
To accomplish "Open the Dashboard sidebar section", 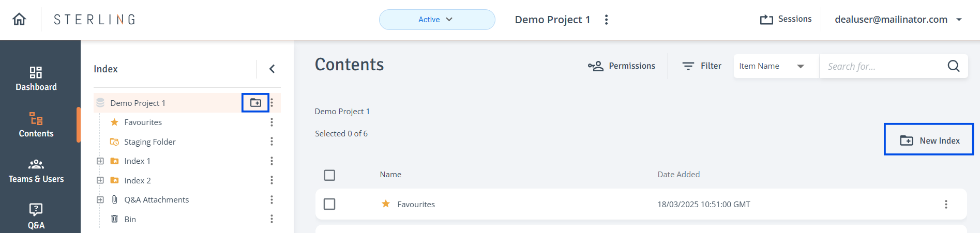I will coord(36,79).
